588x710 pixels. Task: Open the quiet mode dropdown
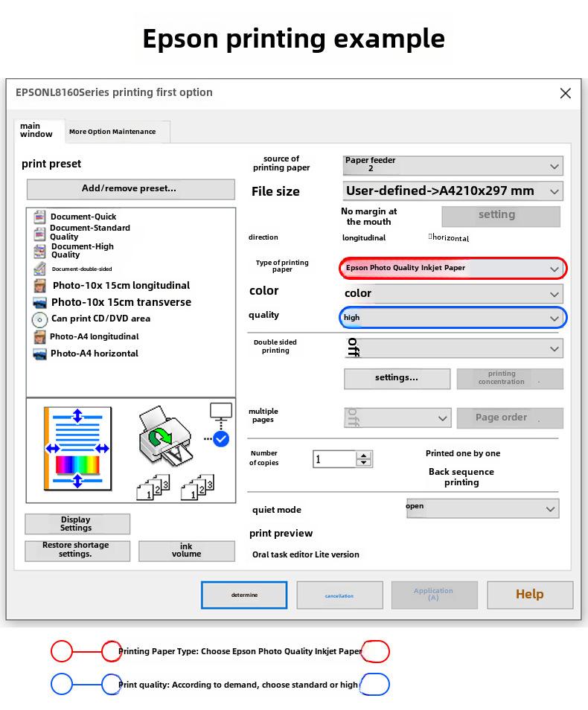coord(482,508)
